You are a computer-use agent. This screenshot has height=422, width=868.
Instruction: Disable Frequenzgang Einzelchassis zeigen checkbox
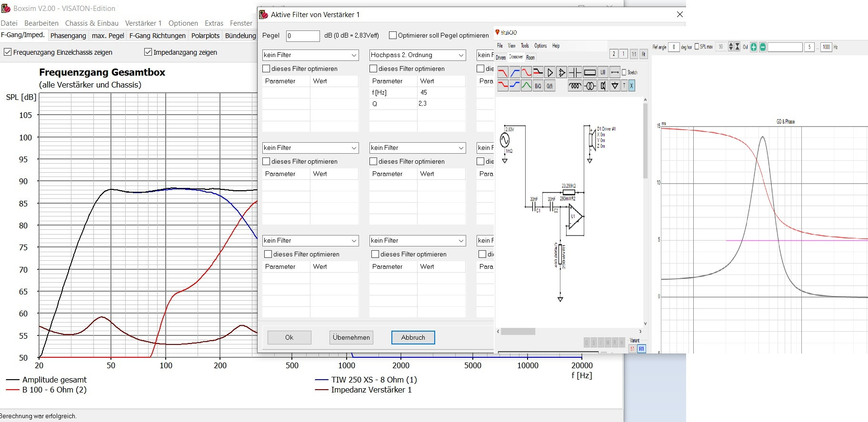click(8, 52)
